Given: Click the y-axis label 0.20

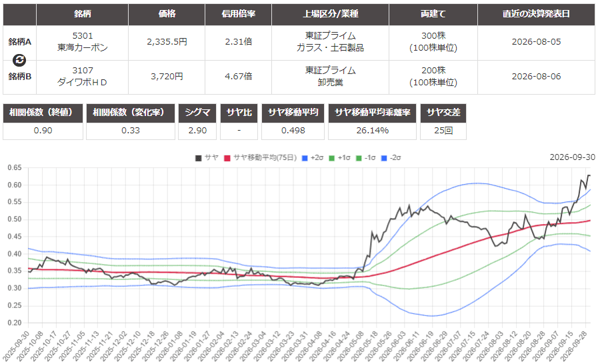Looking at the screenshot, I should point(15,323).
